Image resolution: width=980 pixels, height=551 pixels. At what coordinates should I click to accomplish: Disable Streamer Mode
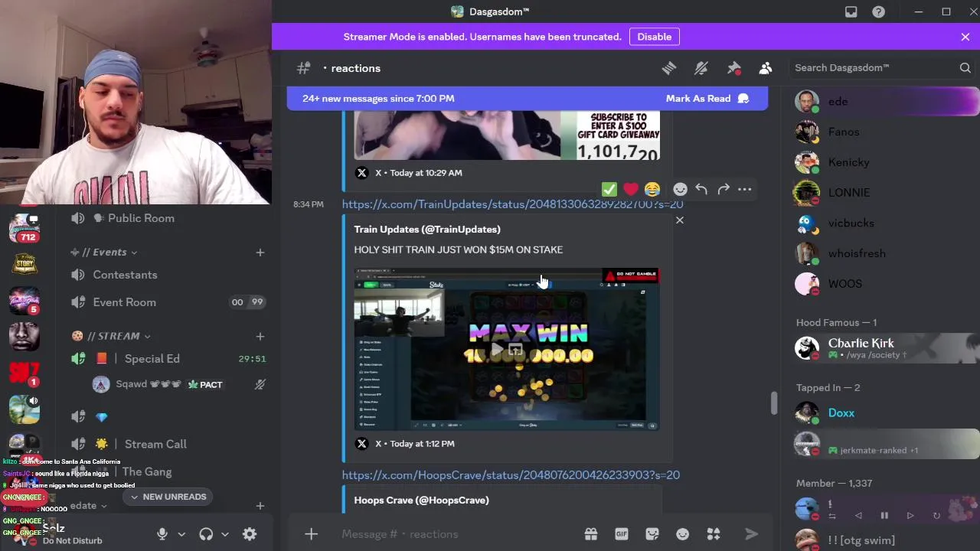(655, 37)
